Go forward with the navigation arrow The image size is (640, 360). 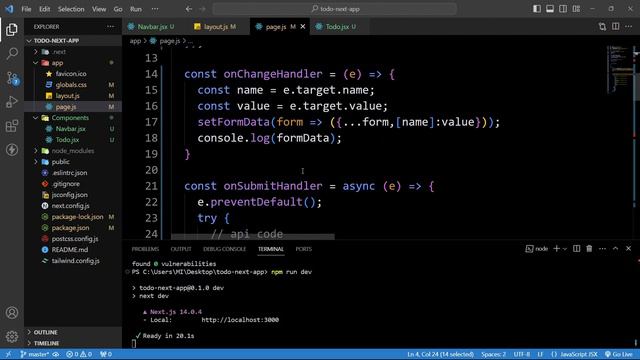click(202, 9)
